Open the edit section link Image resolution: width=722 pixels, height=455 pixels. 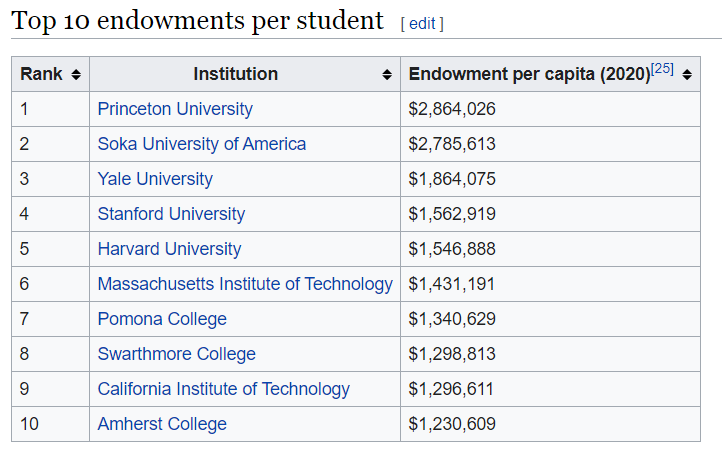[422, 23]
